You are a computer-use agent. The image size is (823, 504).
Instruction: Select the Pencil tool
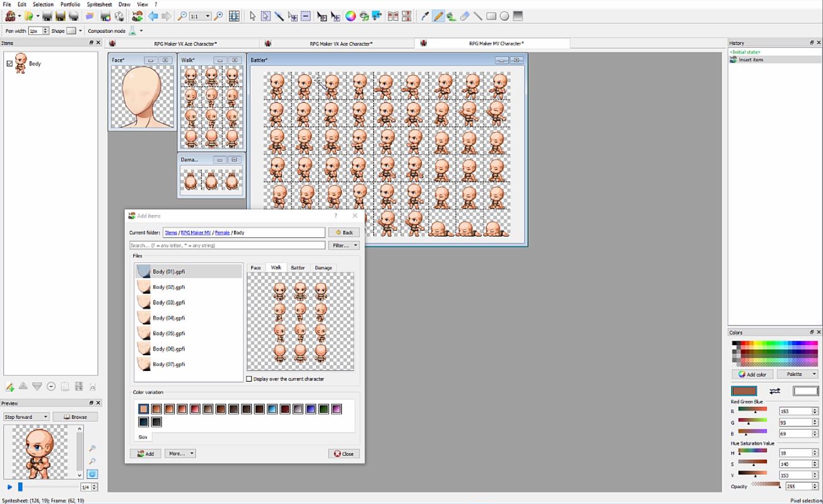tap(438, 16)
